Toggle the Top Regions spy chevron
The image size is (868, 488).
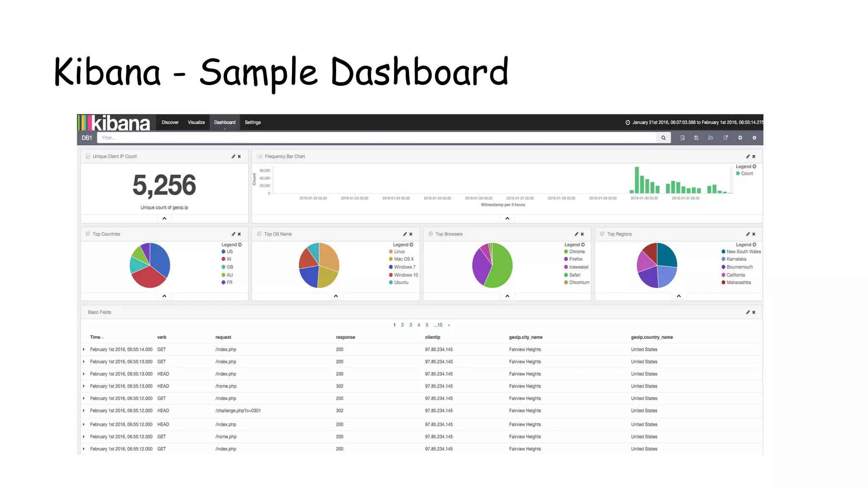coord(679,296)
